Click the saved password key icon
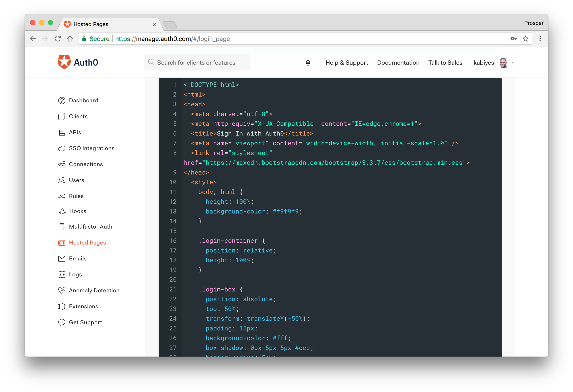Viewport: 573px width, 392px height. click(513, 39)
